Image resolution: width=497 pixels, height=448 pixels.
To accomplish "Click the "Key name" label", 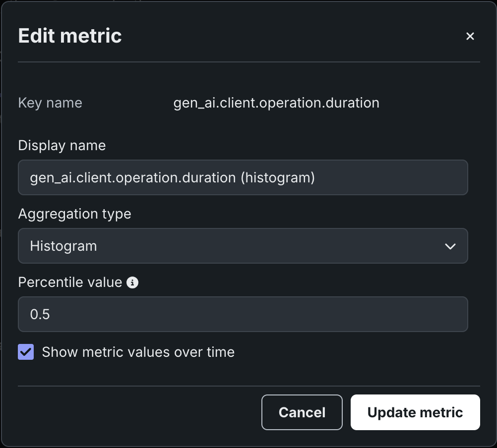I will coord(50,103).
